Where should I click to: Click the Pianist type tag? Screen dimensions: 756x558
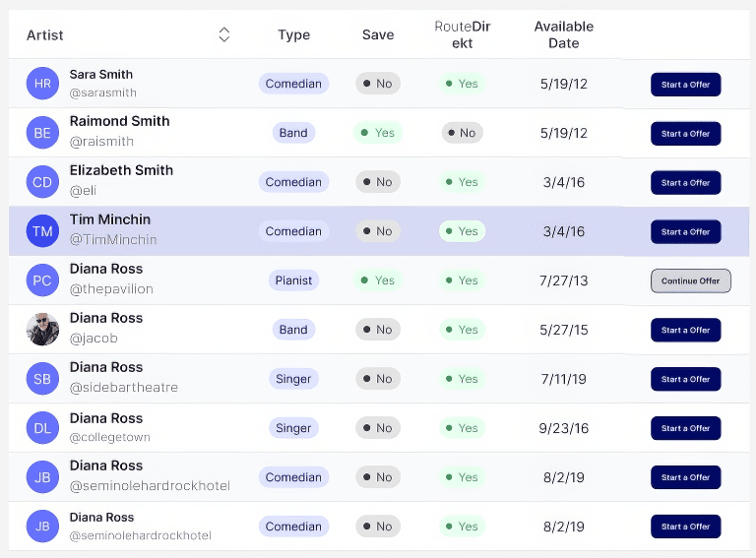(x=293, y=280)
